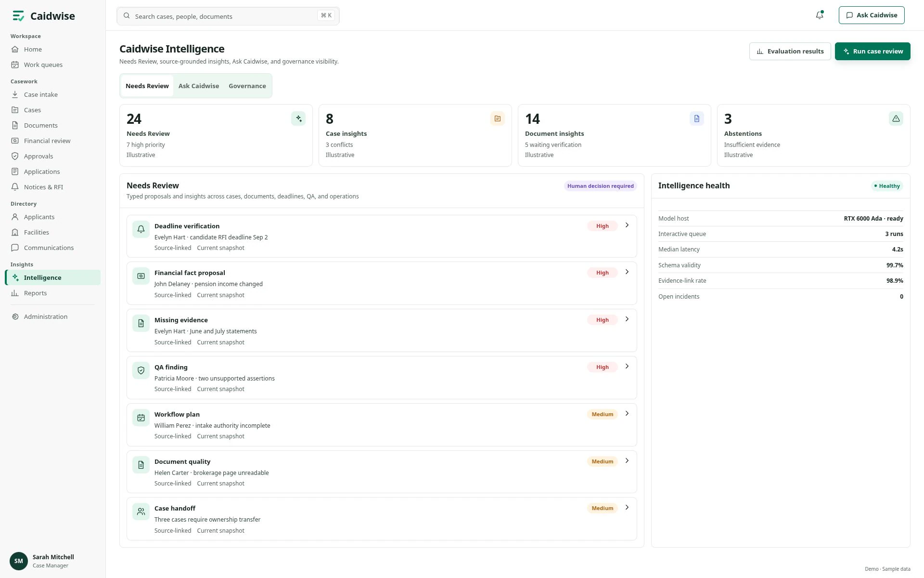
Task: Click the Ask Caidwise header button
Action: 872,15
